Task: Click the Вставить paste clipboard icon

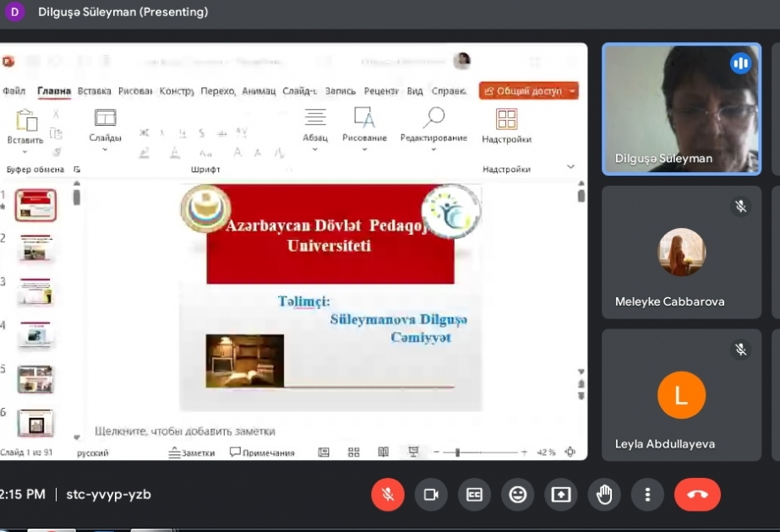Action: click(x=26, y=120)
